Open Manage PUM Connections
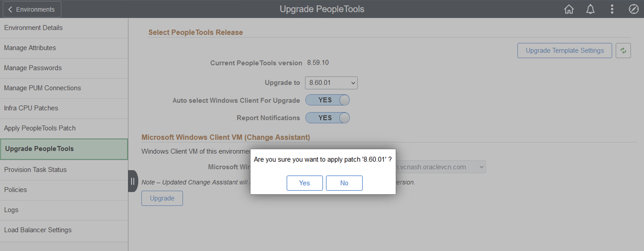 [x=42, y=88]
